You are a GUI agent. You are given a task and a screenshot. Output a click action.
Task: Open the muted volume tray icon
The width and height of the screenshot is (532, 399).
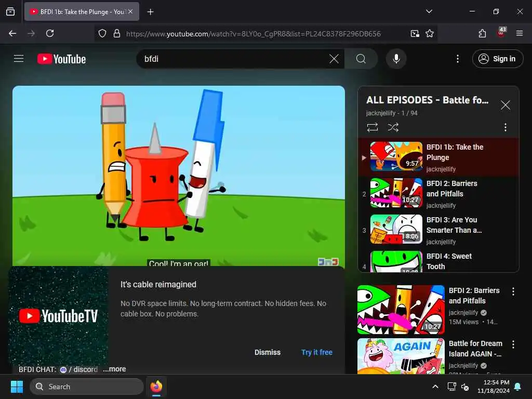point(465,387)
